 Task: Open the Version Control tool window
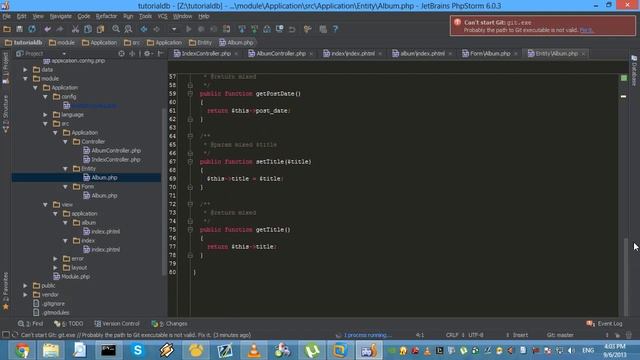pyautogui.click(x=117, y=324)
